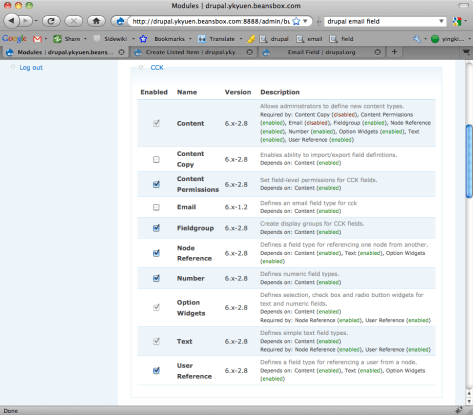Click the Share icon in Google toolbar
This screenshot has width=473, height=415.
pos(57,39)
